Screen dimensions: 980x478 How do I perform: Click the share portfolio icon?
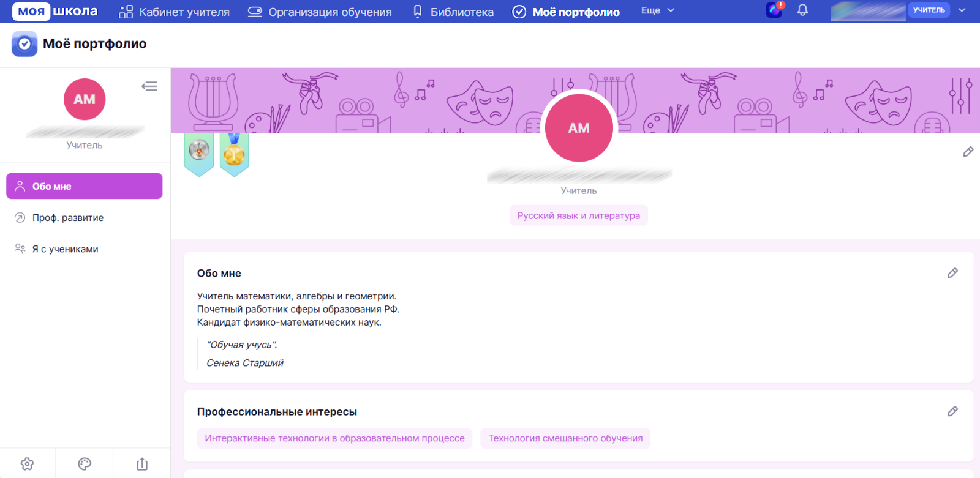(142, 464)
